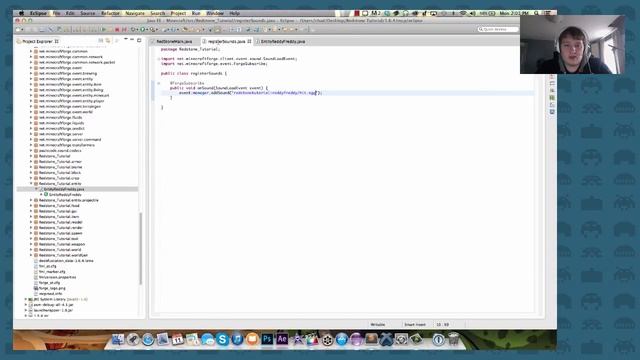The image size is (640, 360).
Task: Select net.minecraftforge.event.entity.player package
Action: [71, 101]
